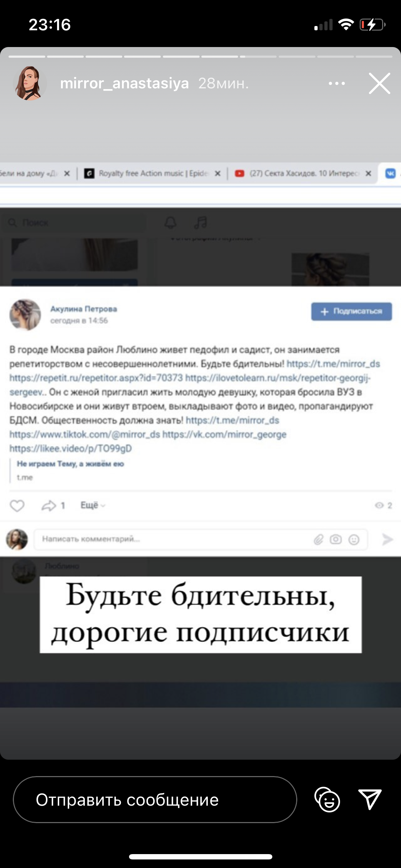Attach a file with paperclip icon
This screenshot has height=868, width=401.
[x=318, y=539]
